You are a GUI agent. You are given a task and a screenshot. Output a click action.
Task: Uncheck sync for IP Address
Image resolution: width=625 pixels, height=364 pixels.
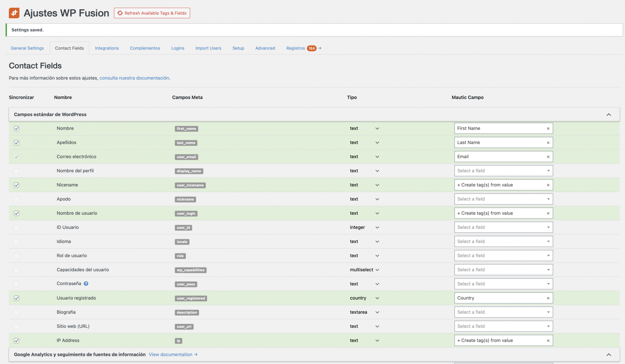click(x=17, y=341)
